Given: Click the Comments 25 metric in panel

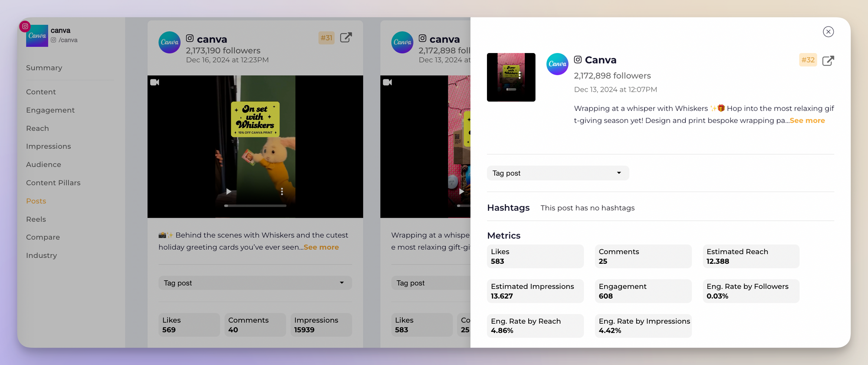Looking at the screenshot, I should [643, 256].
